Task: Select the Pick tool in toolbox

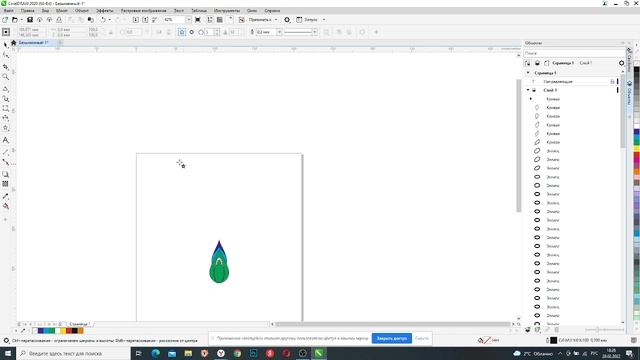Action: [6, 44]
